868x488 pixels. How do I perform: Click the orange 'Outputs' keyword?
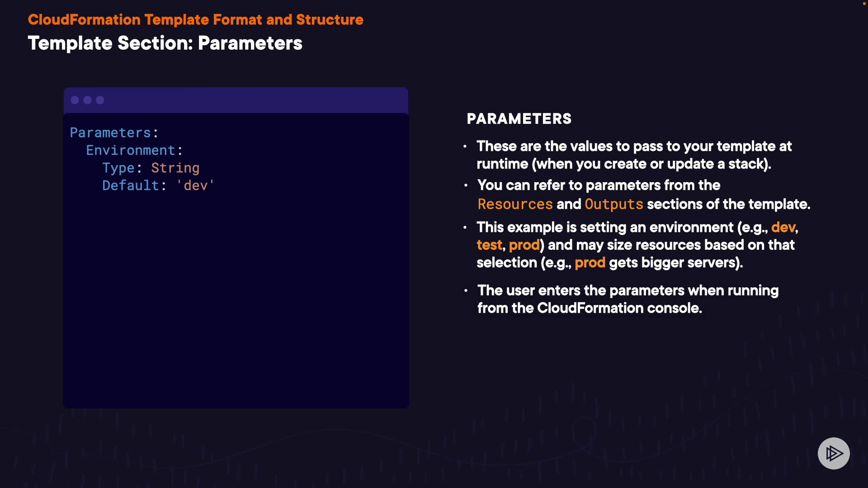point(613,204)
